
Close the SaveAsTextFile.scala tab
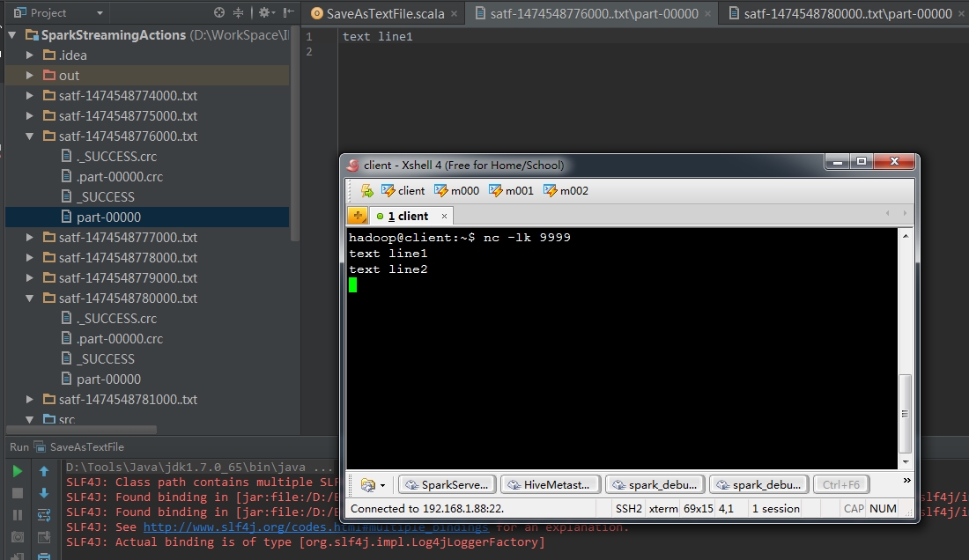point(455,13)
